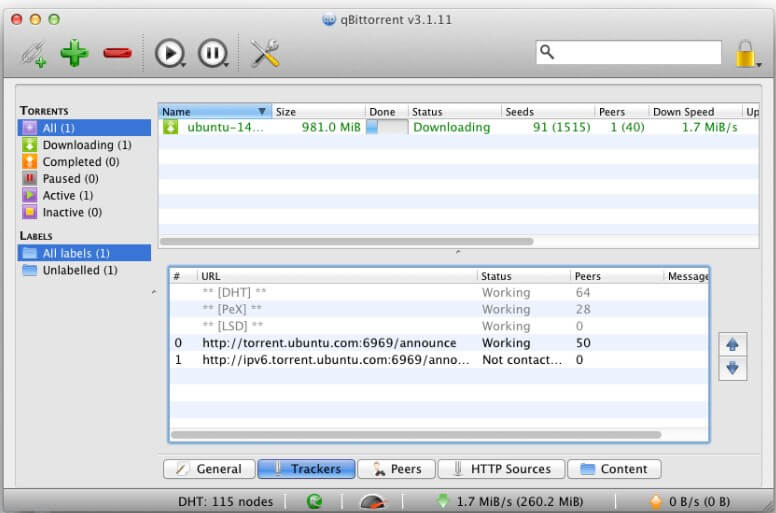Click the Paused filter red icon
The height and width of the screenshot is (513, 776).
click(29, 178)
